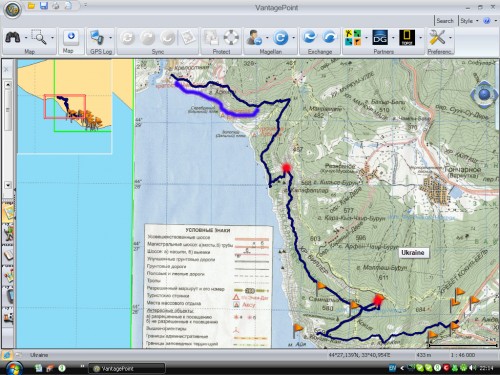Expand the dropdown arrow beside binoculars

26,38
